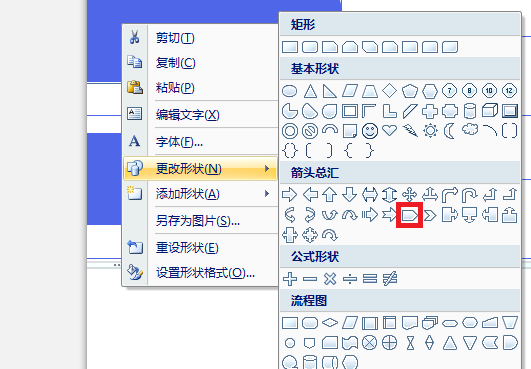This screenshot has width=531, height=369.
Task: Select the oval basic shape
Action: (290, 91)
